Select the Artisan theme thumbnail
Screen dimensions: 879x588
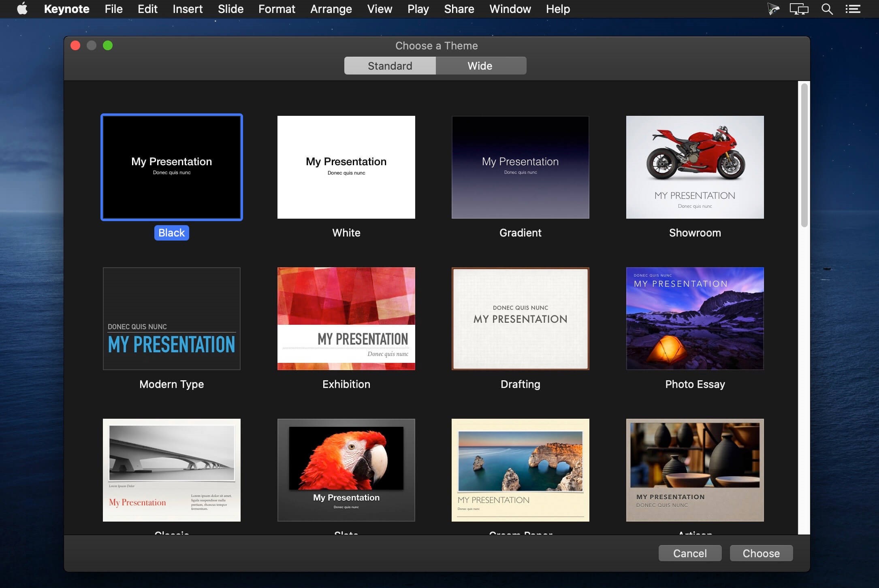(695, 470)
